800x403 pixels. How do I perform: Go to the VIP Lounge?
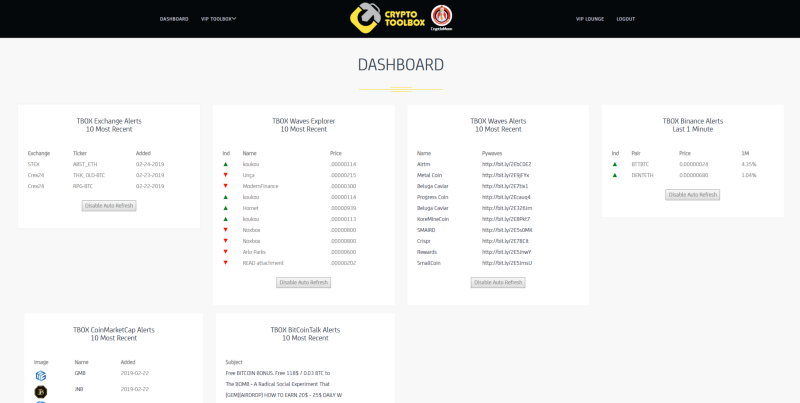pos(590,19)
